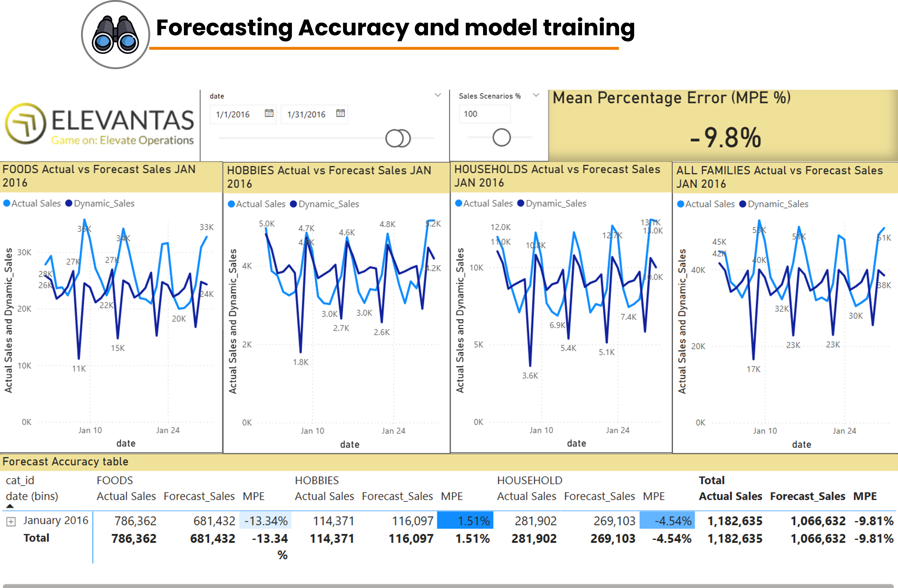Image resolution: width=898 pixels, height=588 pixels.
Task: Open the start date calendar picker
Action: [x=269, y=113]
